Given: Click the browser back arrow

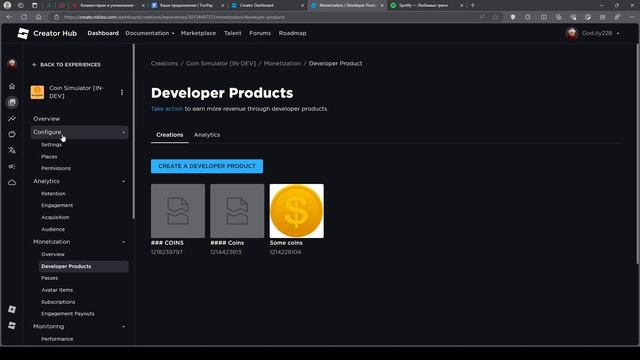Looking at the screenshot, I should click(x=9, y=17).
